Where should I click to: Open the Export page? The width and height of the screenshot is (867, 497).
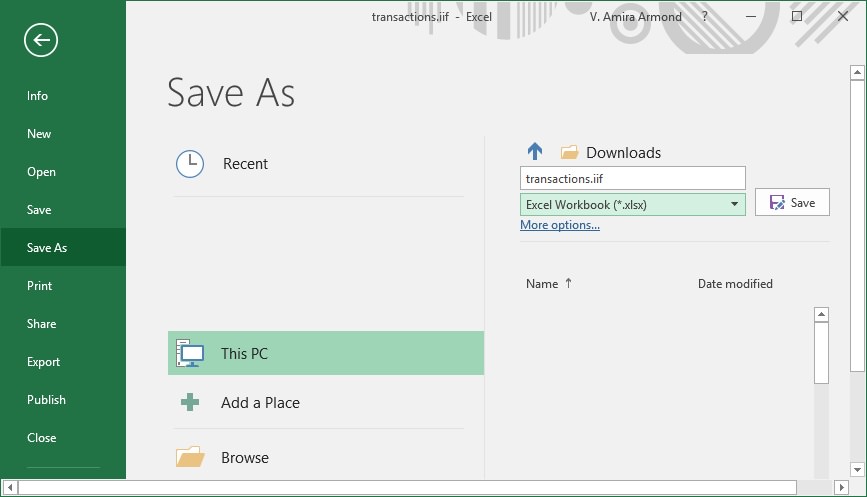coord(63,362)
